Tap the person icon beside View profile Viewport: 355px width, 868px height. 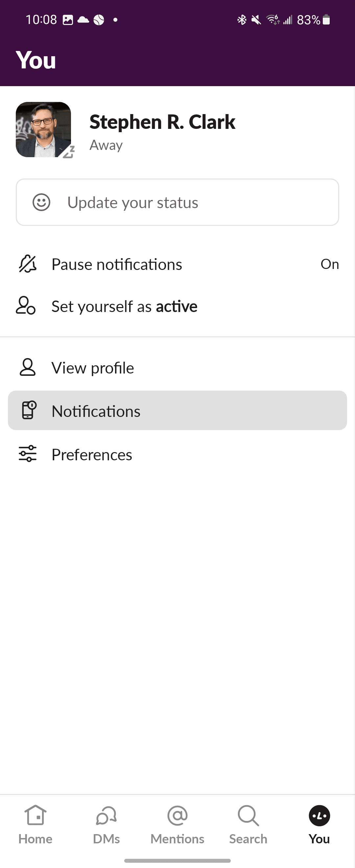click(x=28, y=367)
